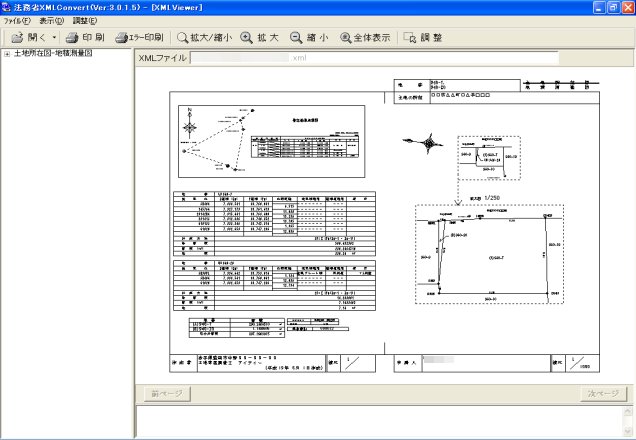Click the 次ページ next page button

click(x=603, y=393)
